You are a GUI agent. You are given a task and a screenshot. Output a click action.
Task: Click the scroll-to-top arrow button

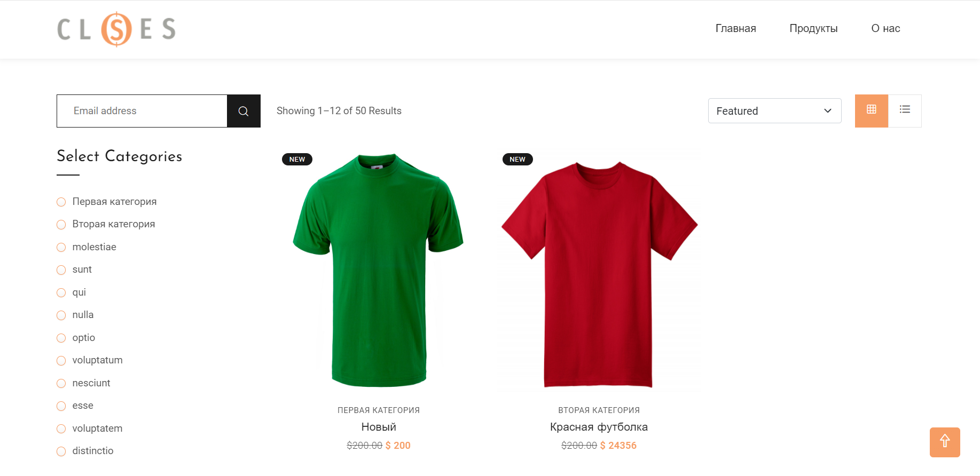pos(944,442)
